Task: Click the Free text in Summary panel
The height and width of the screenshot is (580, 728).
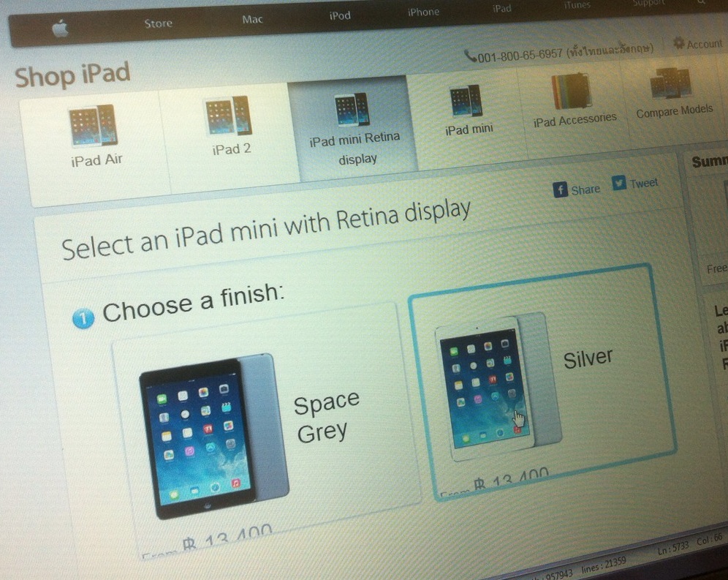Action: coord(717,268)
